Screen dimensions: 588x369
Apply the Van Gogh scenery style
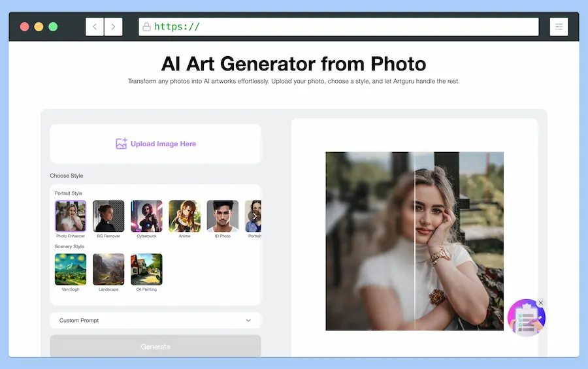click(71, 269)
